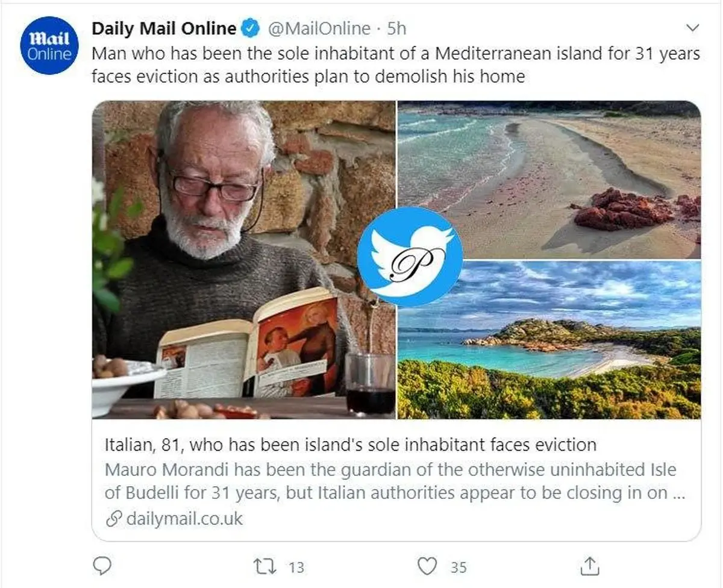The image size is (723, 588).
Task: Like the tweet with heart icon
Action: pyautogui.click(x=427, y=566)
